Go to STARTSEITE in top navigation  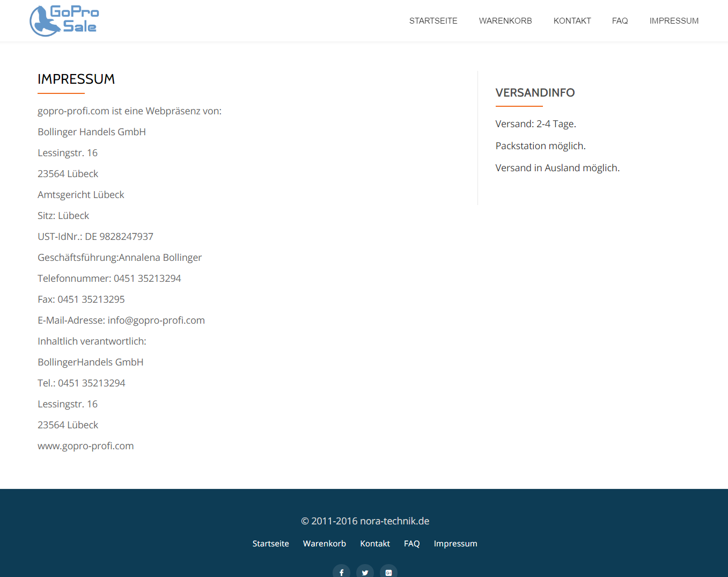point(433,21)
